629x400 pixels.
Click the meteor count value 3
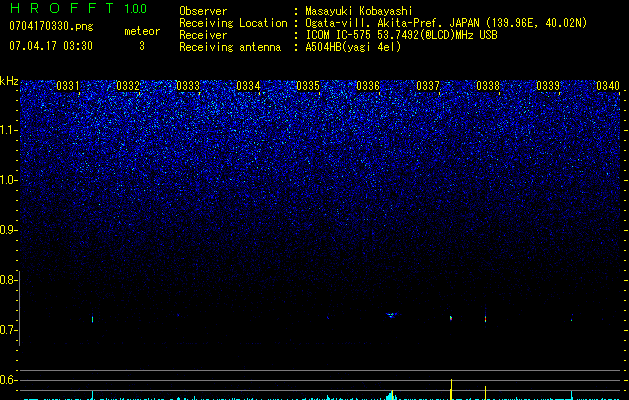(x=142, y=46)
